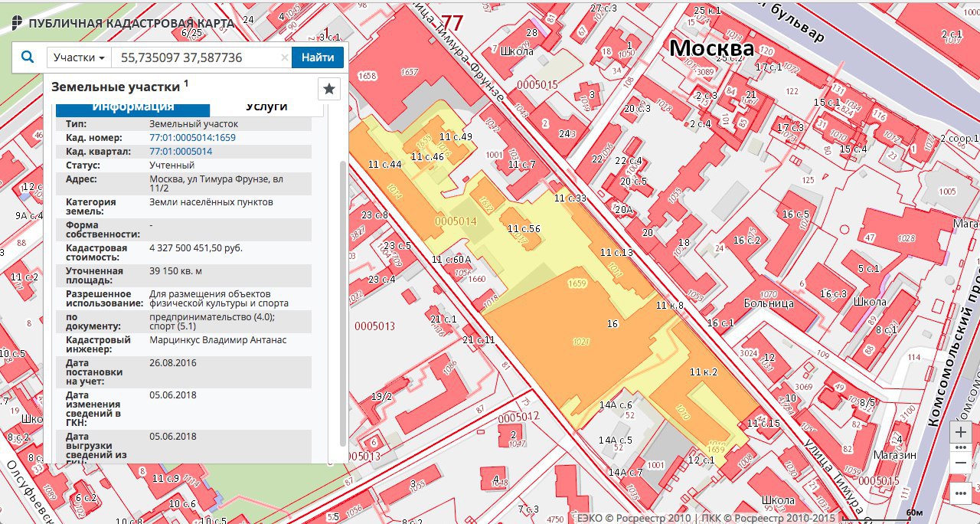Screen dimensions: 980x524
Task: Select the status value Учтенный
Action: [x=172, y=165]
